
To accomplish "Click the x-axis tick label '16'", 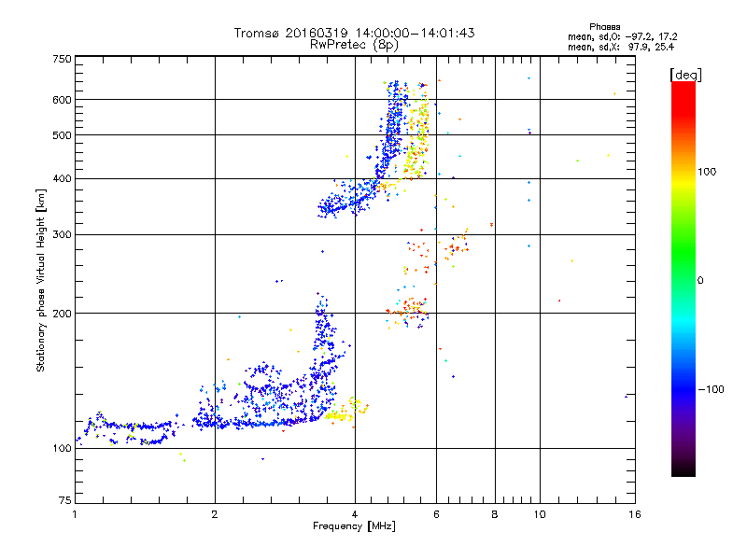I will point(635,514).
